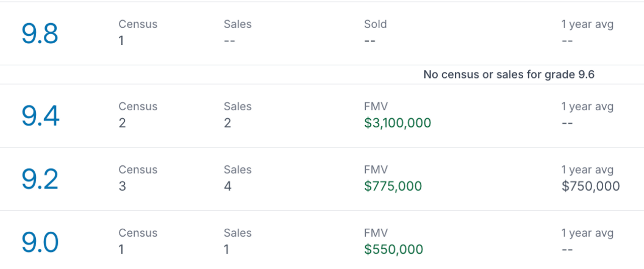The height and width of the screenshot is (269, 644).
Task: Click the Census count of grade 9.2
Action: coord(122,187)
